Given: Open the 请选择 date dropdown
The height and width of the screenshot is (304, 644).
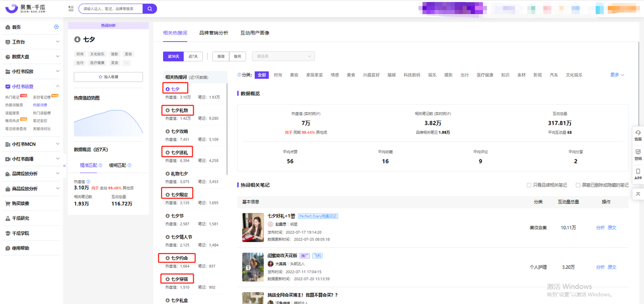Looking at the screenshot, I should 284,56.
